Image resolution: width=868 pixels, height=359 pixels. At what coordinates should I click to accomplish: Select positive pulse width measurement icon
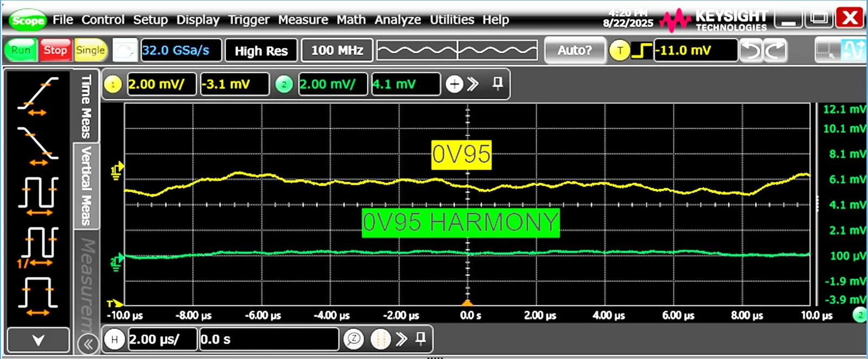(37, 296)
